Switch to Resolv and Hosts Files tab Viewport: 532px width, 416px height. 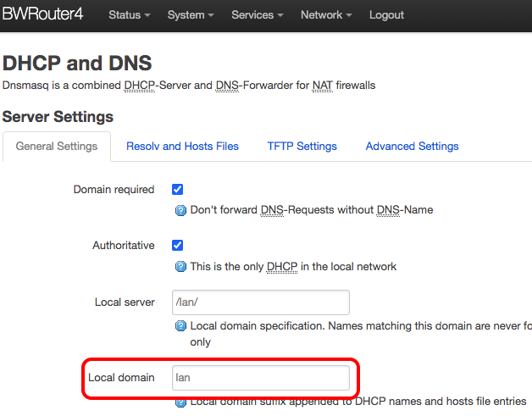[x=182, y=147]
